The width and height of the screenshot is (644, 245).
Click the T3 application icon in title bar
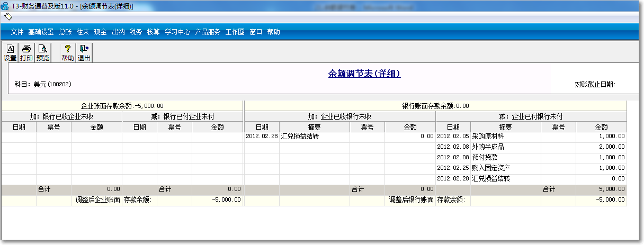[5, 6]
